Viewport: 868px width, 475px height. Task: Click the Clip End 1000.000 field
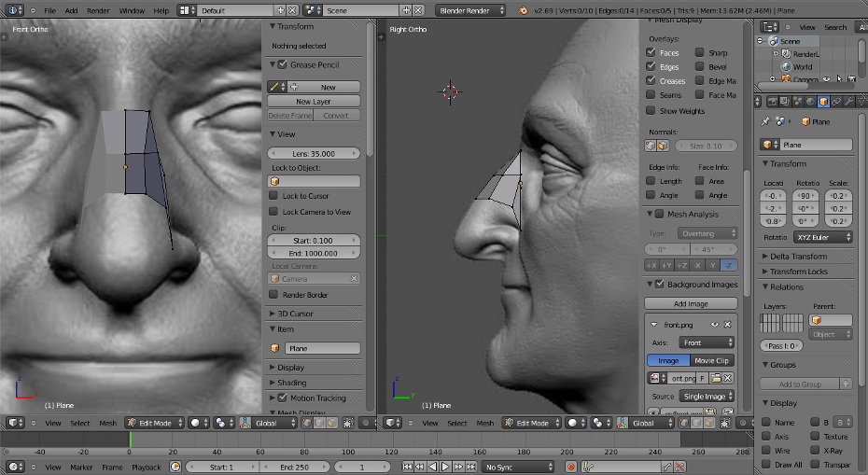click(314, 253)
